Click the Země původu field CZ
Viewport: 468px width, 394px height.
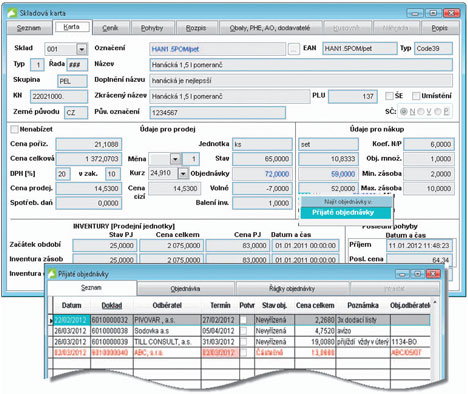76,113
